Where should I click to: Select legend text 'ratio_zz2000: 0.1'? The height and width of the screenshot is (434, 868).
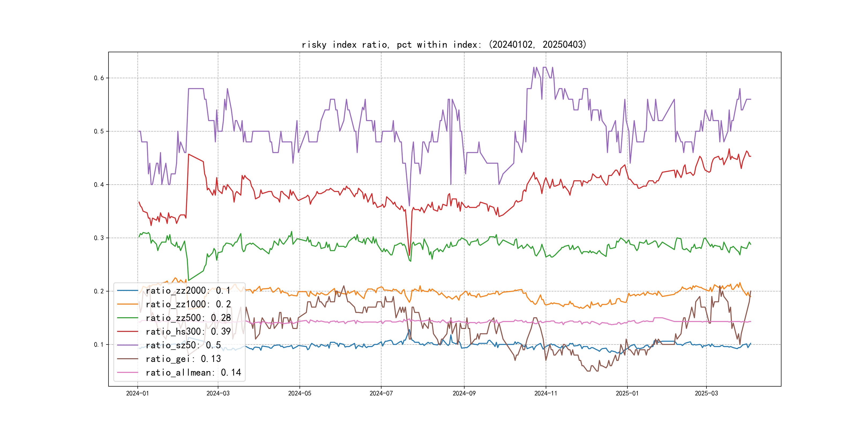click(x=188, y=290)
